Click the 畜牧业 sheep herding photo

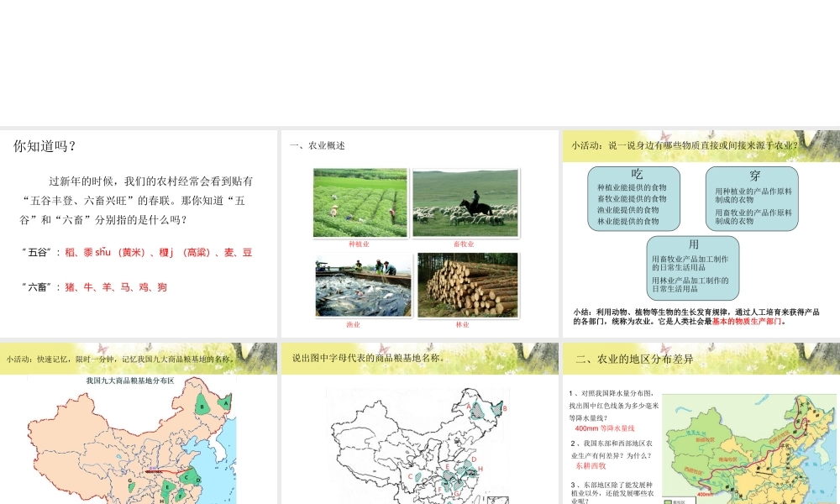465,203
